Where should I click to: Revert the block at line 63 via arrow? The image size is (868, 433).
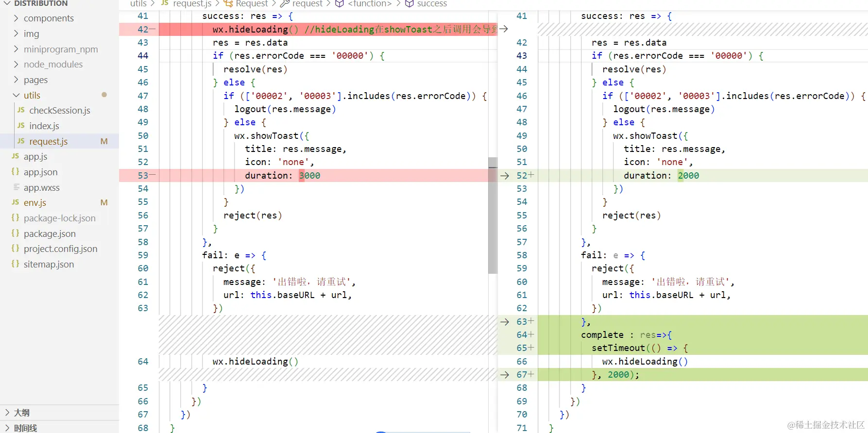pos(505,321)
